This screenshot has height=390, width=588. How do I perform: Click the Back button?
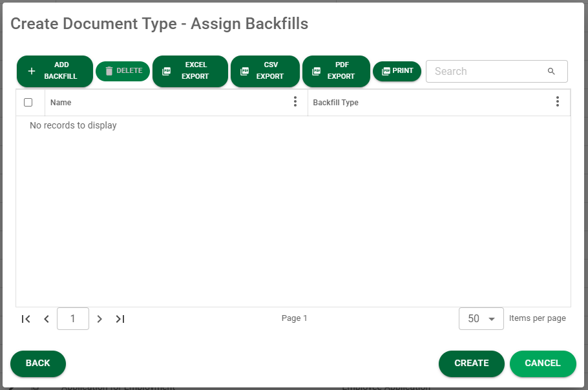pyautogui.click(x=38, y=364)
